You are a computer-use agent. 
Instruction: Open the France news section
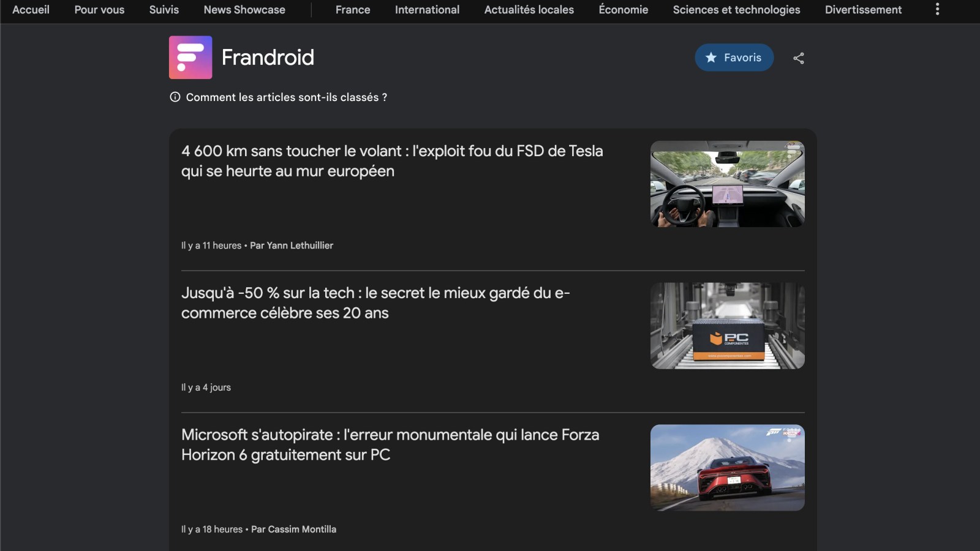tap(353, 10)
